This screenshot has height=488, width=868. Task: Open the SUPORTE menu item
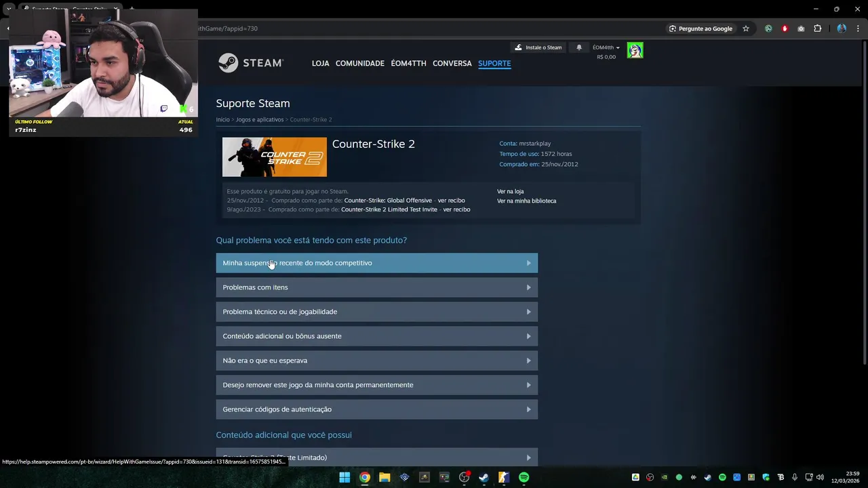(494, 63)
